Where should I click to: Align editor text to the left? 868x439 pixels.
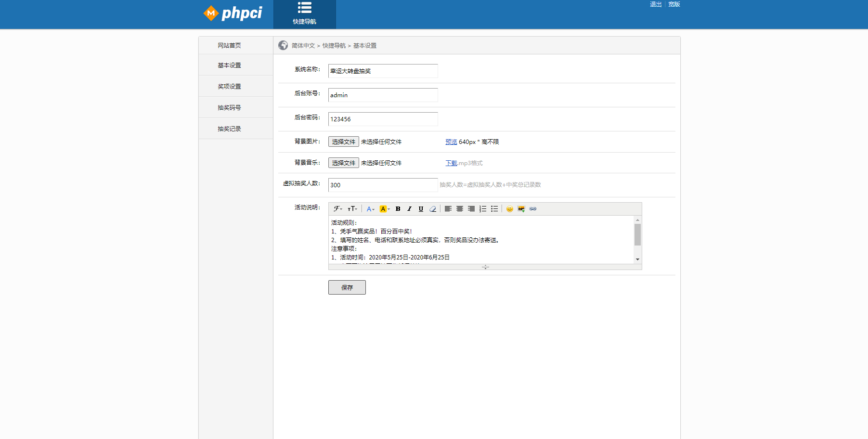tap(448, 209)
